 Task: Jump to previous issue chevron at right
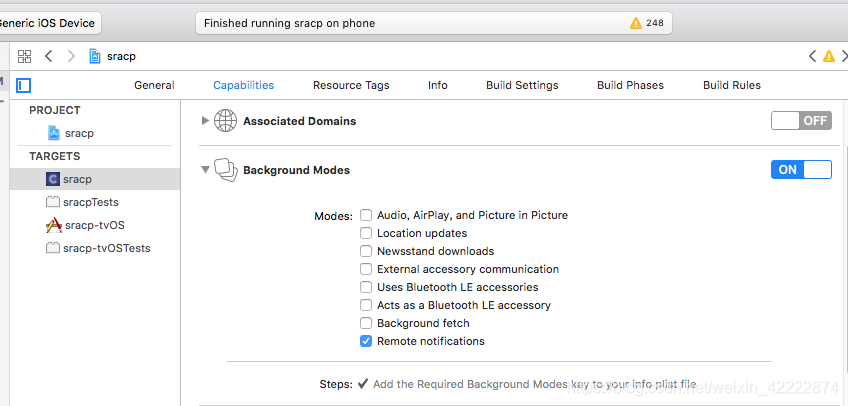pyautogui.click(x=812, y=56)
